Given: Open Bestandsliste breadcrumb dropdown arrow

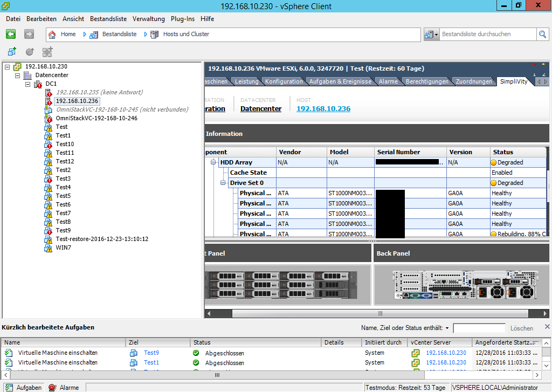Looking at the screenshot, I should point(146,35).
